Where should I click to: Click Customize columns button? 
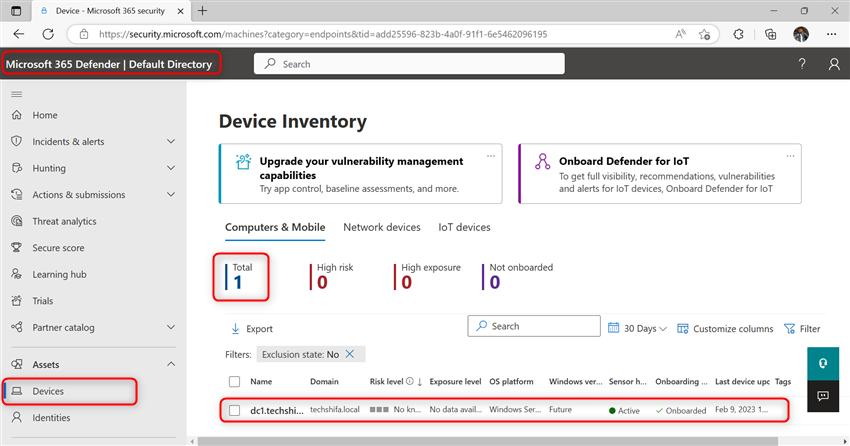point(725,328)
